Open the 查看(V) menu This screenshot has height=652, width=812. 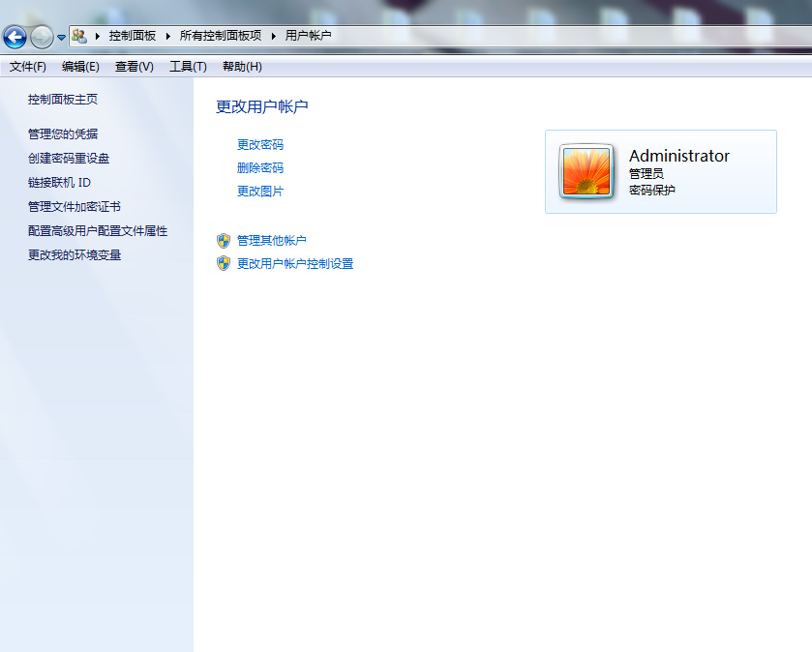click(x=134, y=67)
